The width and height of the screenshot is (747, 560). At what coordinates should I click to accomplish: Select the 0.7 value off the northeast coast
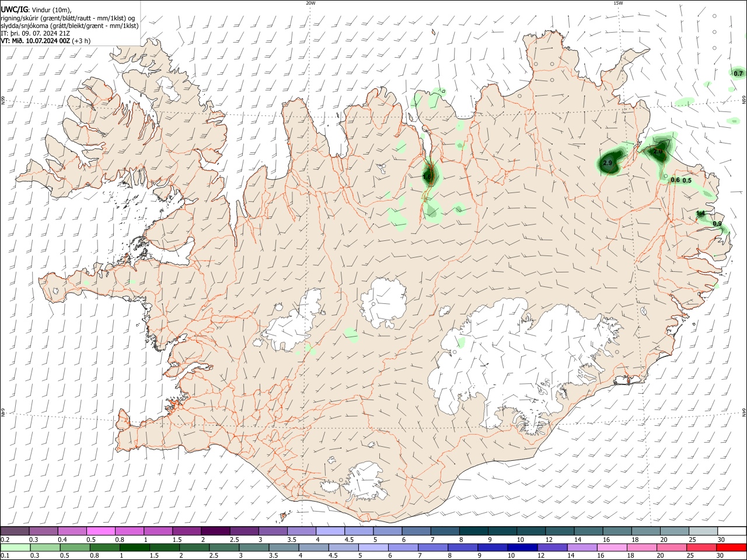coord(738,73)
